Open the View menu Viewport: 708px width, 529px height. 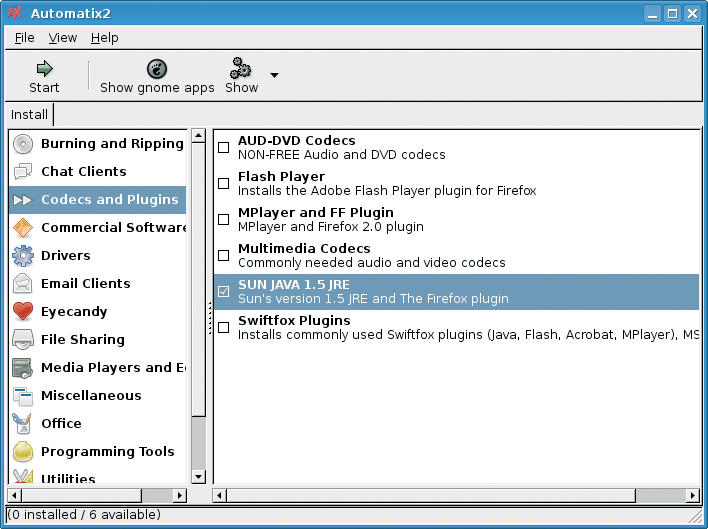(63, 38)
